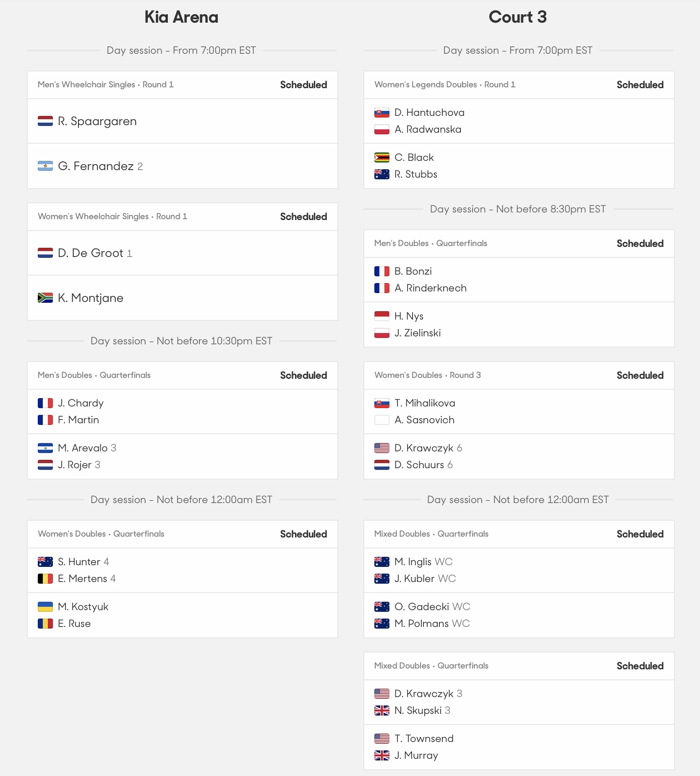Click the Slovakia flag beside D. Hantuchova
This screenshot has height=776, width=700.
point(382,113)
